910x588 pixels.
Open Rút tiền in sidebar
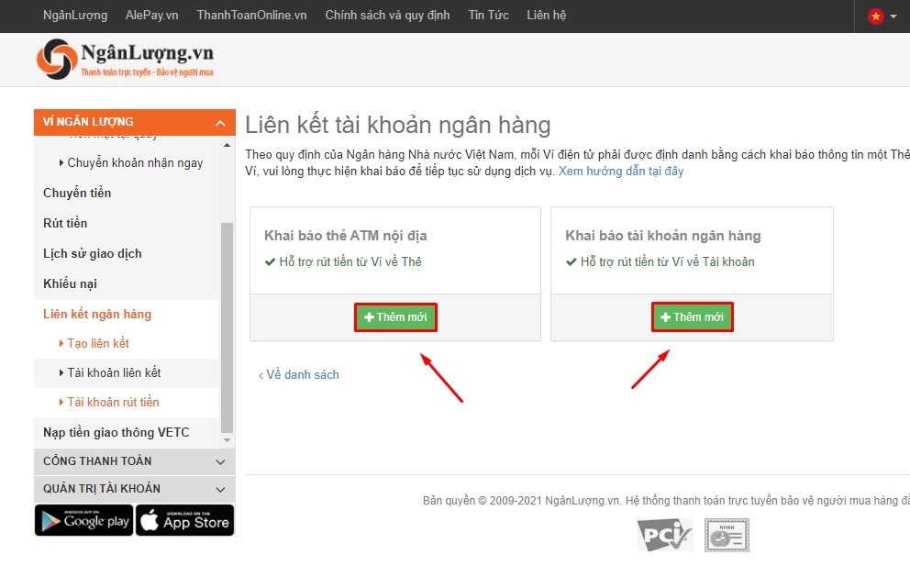click(65, 223)
